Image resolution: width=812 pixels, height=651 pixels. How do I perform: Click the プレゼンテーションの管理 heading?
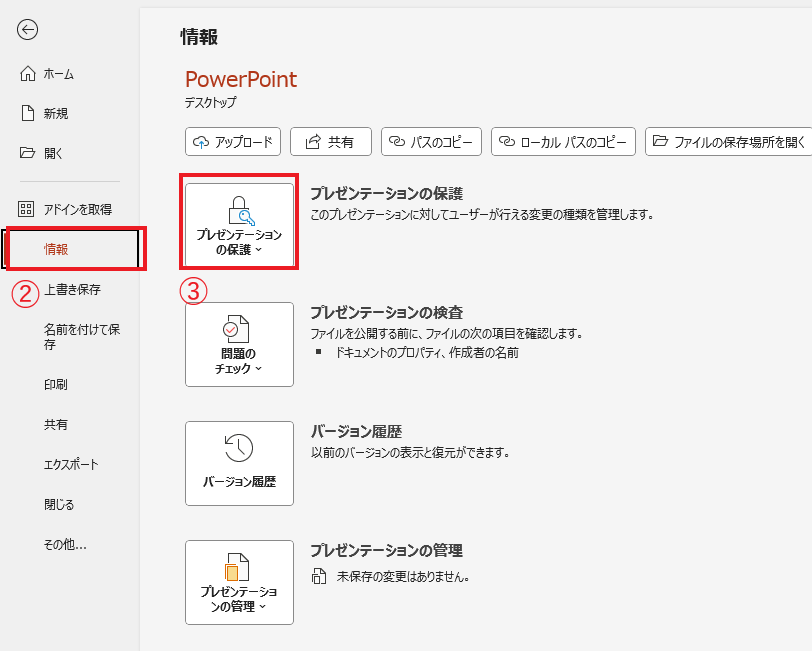(386, 551)
